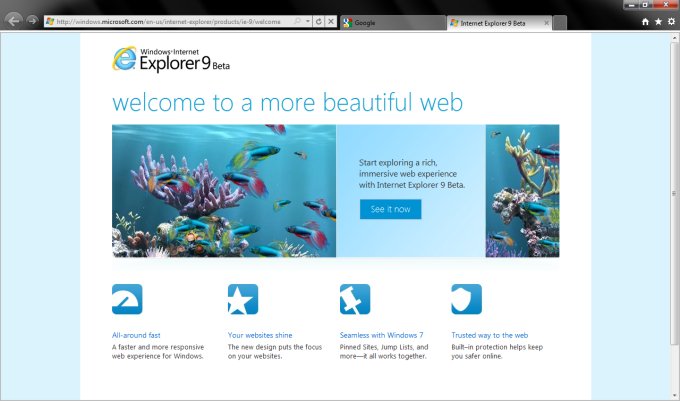
Task: Click the shield Trusted way icon
Action: click(x=466, y=299)
